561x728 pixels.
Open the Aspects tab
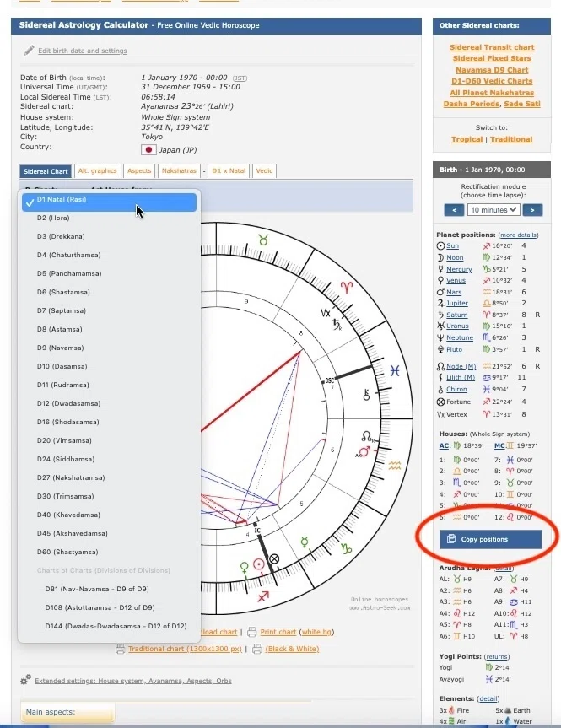[139, 171]
